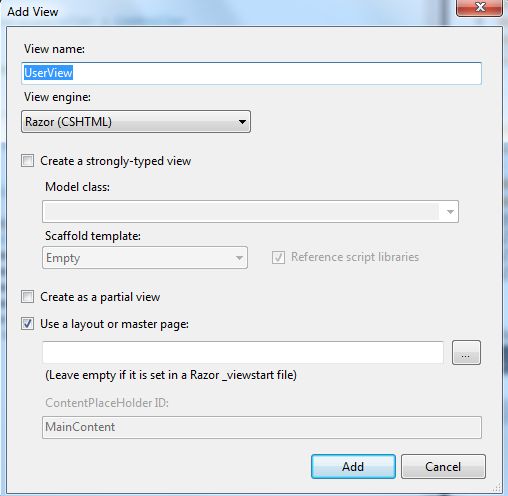Cancel the Add View dialog
Viewport: 508px width, 496px height.
click(x=443, y=467)
